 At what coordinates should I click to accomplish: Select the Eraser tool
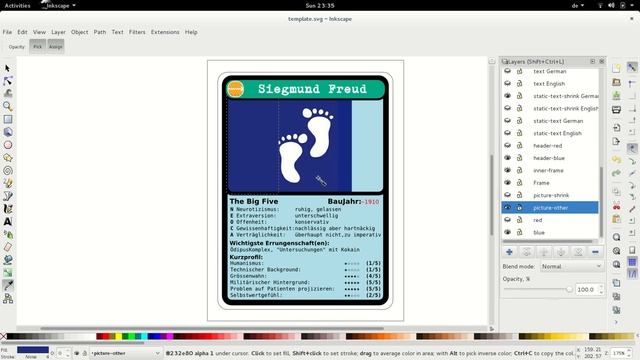7,247
